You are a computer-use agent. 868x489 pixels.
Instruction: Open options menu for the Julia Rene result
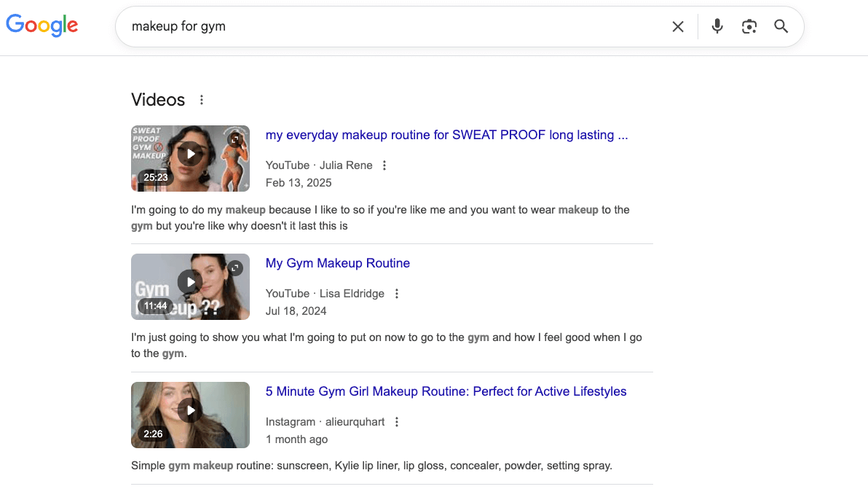(384, 165)
